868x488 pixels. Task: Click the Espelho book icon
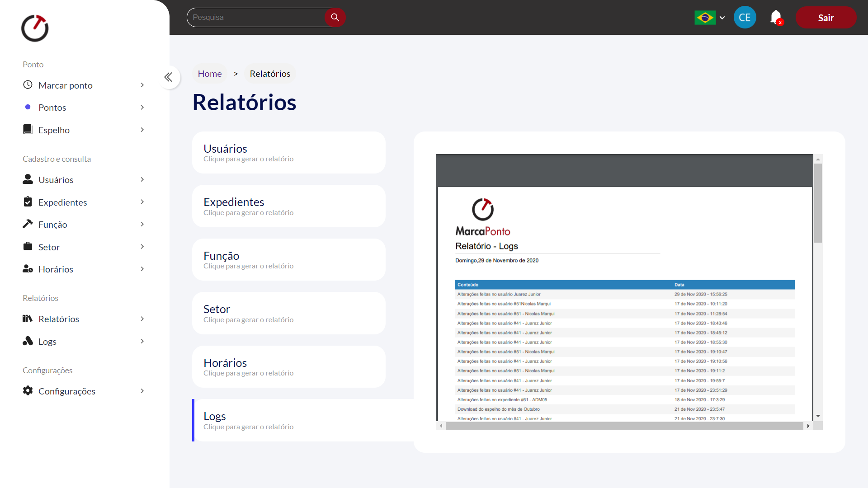(28, 130)
